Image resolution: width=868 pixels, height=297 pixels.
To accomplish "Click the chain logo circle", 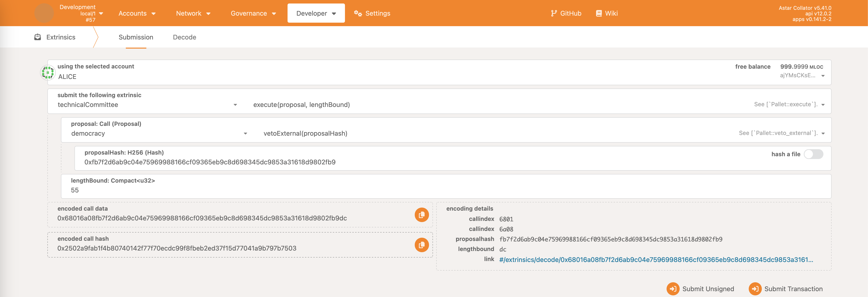I will tap(44, 14).
